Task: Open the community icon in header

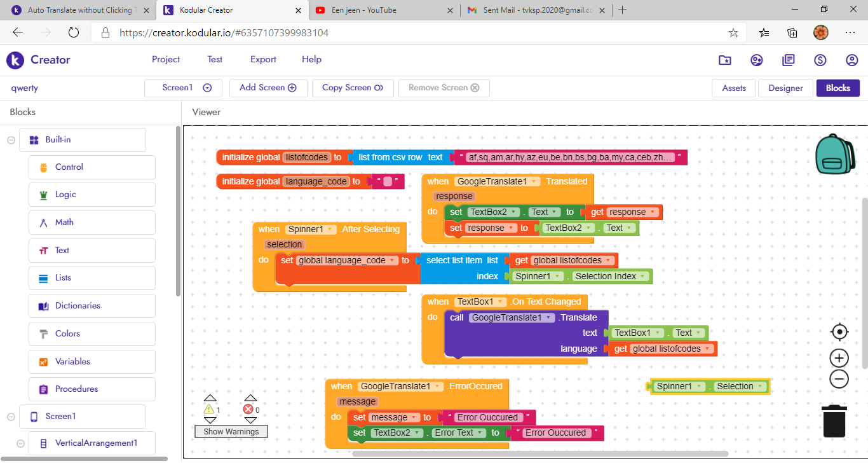Action: pos(757,60)
